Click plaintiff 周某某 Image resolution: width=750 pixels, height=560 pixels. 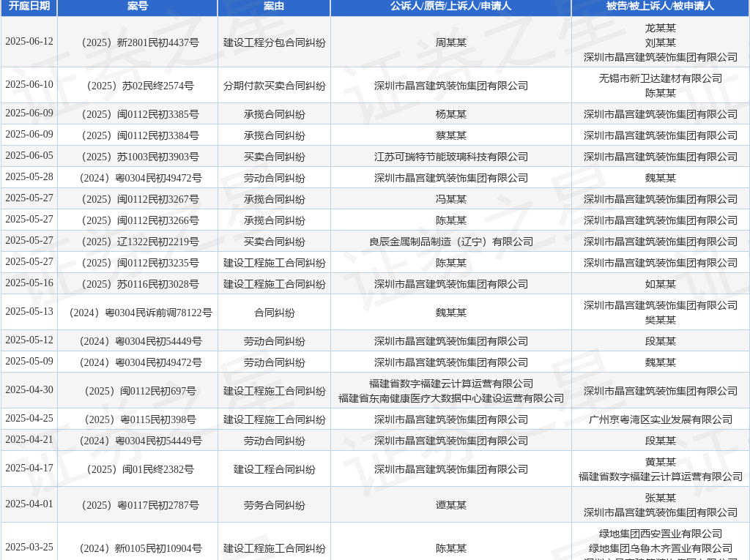[450, 42]
